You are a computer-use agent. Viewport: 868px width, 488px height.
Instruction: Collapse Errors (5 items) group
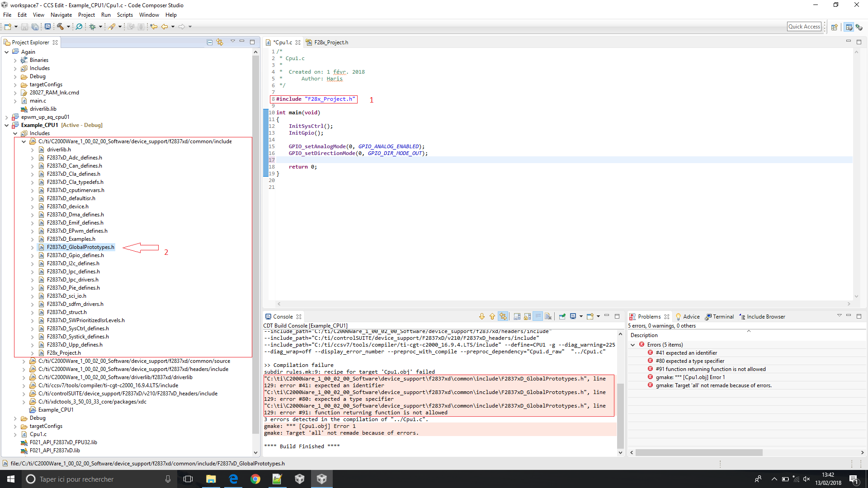[x=633, y=345]
